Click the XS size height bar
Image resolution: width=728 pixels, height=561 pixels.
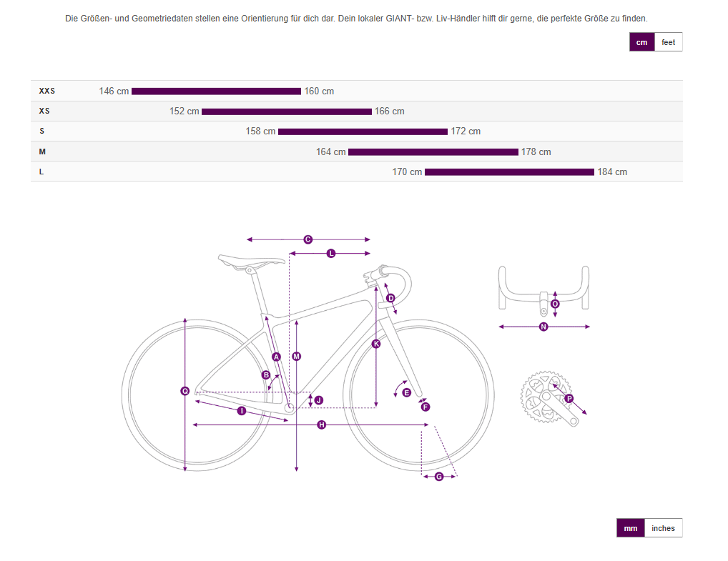tap(287, 111)
